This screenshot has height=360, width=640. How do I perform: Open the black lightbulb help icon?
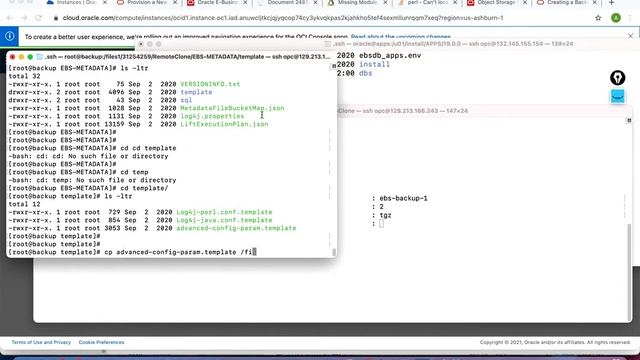(x=618, y=78)
